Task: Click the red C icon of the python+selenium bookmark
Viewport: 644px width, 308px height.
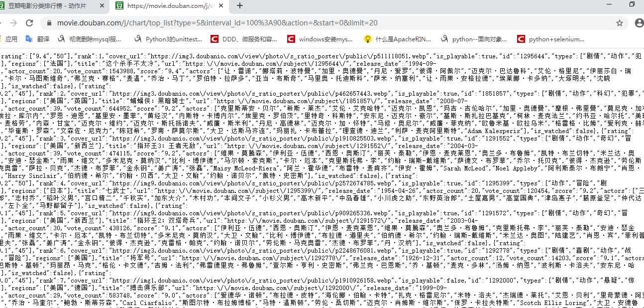Action: tap(521, 39)
